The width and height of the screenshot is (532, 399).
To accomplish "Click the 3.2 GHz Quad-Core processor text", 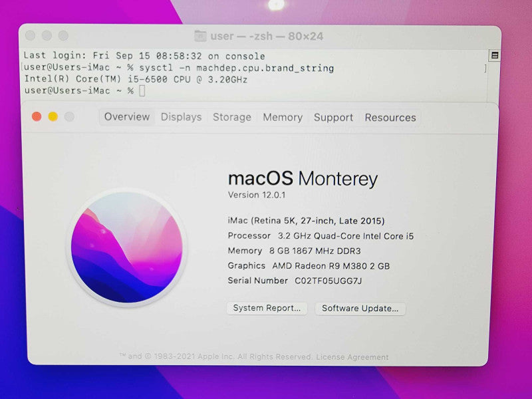I will (346, 236).
